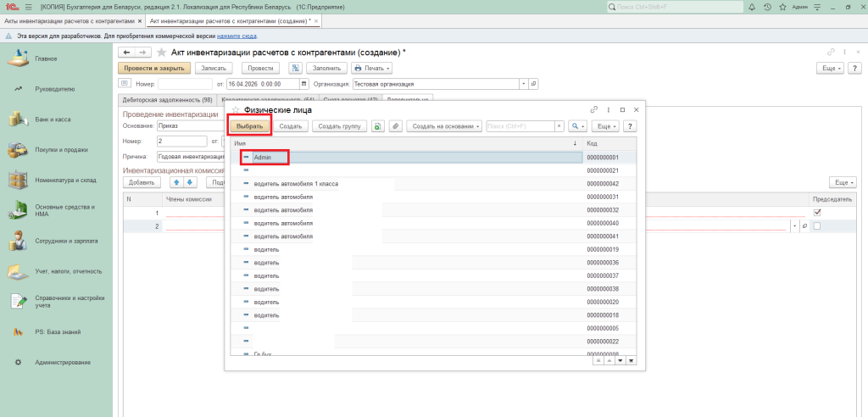Click the link icon in Физические лица dialog
This screenshot has height=417, width=868.
[x=594, y=109]
